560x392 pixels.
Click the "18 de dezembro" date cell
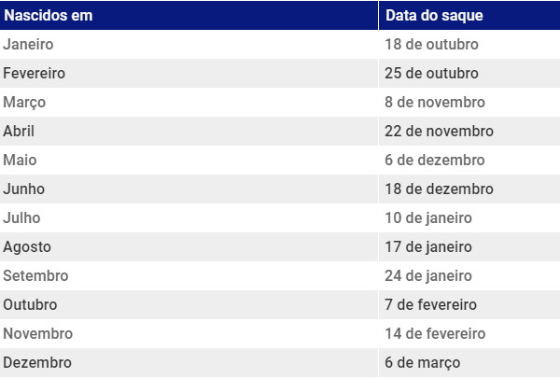(439, 189)
